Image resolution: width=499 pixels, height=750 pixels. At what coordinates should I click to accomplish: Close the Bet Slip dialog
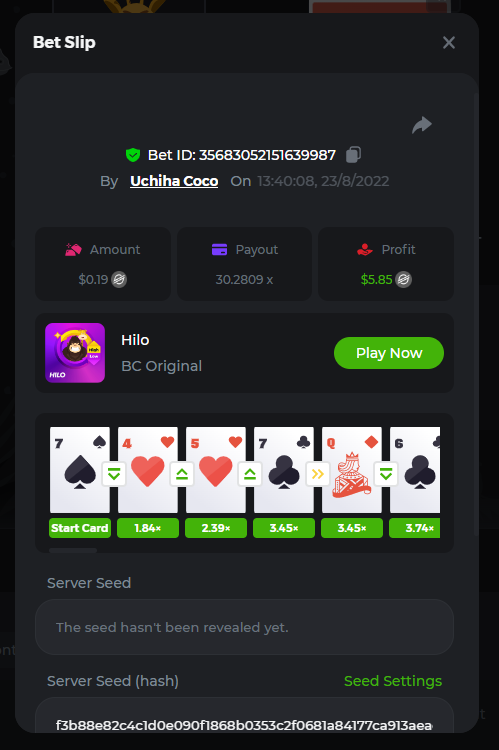point(449,43)
